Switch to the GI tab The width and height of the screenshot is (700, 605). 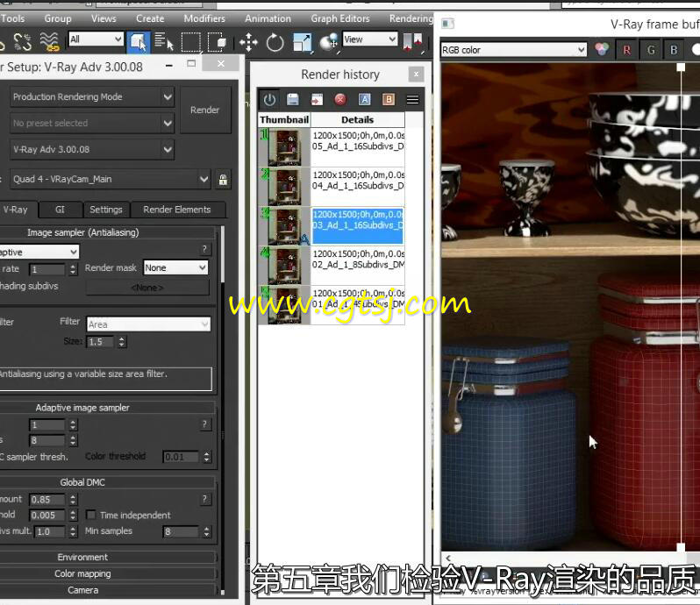(x=61, y=210)
